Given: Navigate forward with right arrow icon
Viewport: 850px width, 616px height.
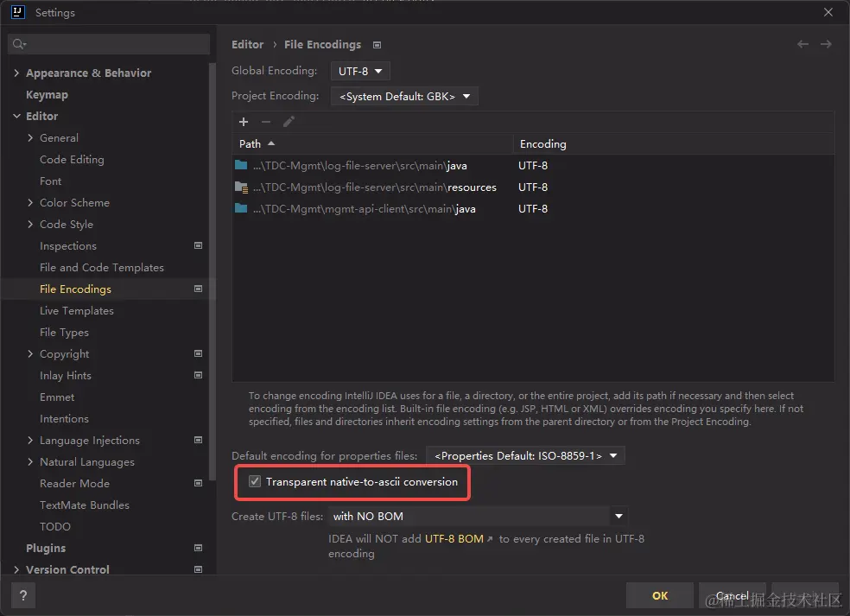Looking at the screenshot, I should tap(827, 44).
